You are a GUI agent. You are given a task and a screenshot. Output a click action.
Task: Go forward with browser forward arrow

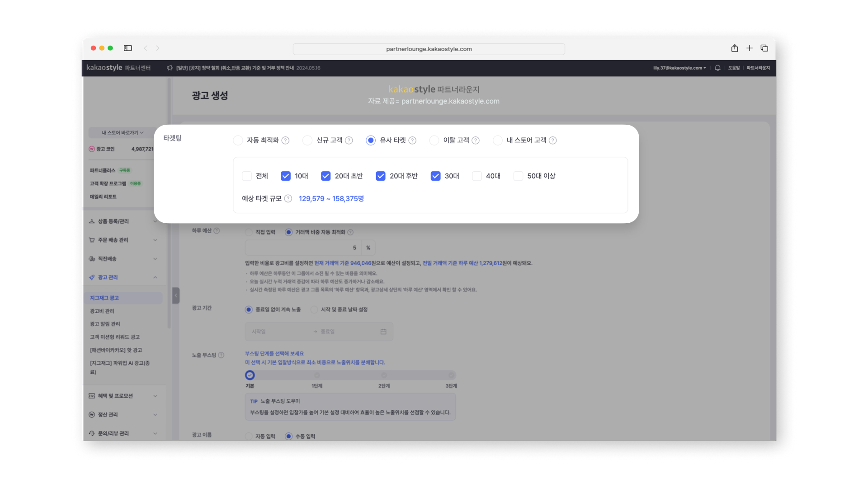pos(158,48)
